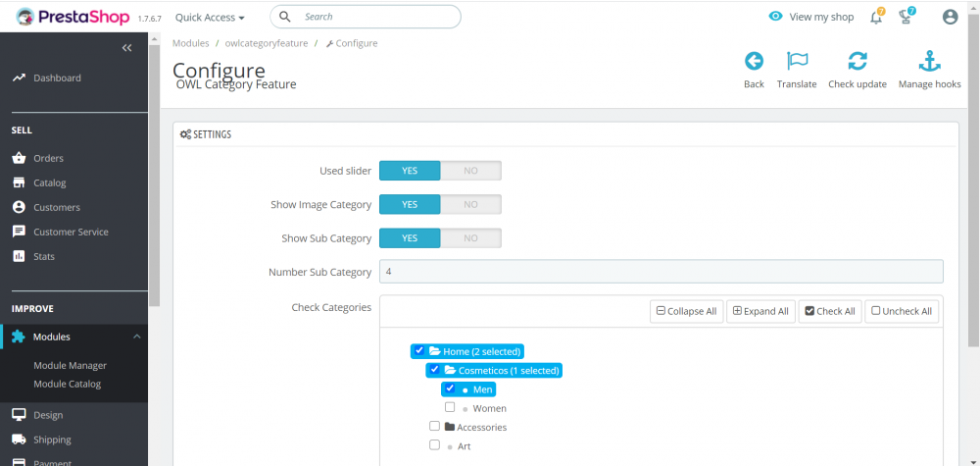
Task: Collapse the Modules sidebar section
Action: (x=137, y=337)
